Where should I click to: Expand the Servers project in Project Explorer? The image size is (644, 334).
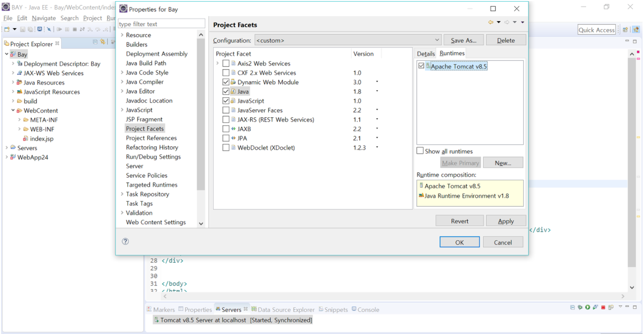(x=7, y=148)
